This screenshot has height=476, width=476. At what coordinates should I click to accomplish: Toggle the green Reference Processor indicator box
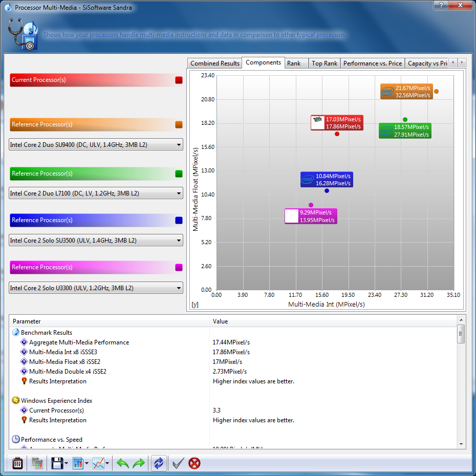pos(179,174)
